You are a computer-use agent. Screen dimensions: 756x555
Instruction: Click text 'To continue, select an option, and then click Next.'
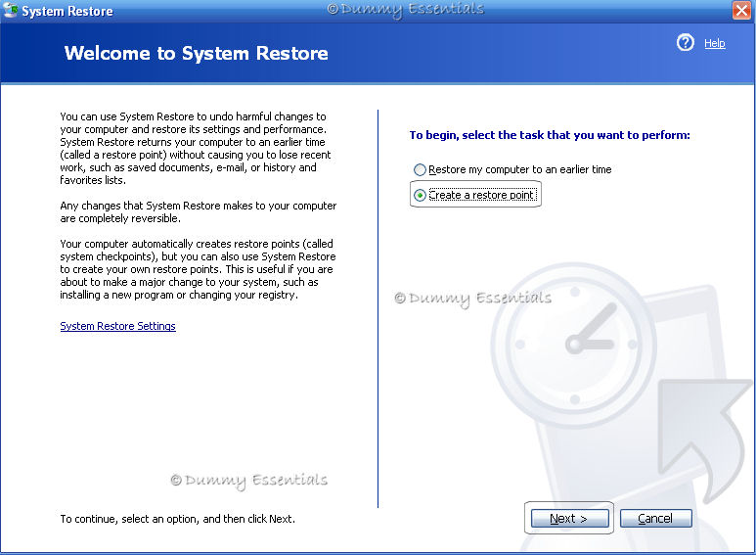coord(177,519)
